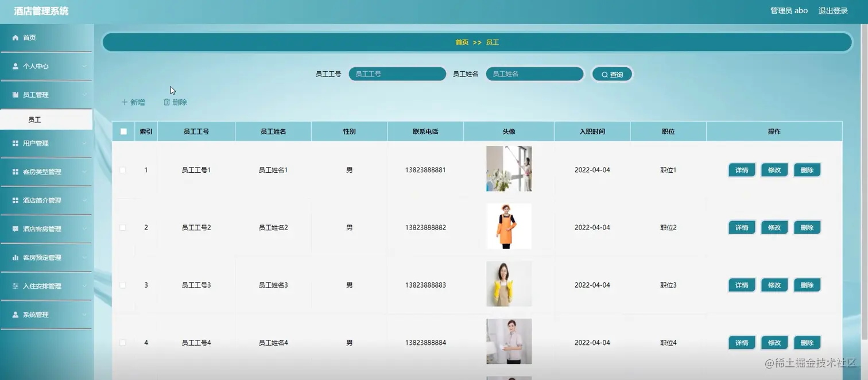Check the checkbox for row 员工工号4

coord(123,343)
